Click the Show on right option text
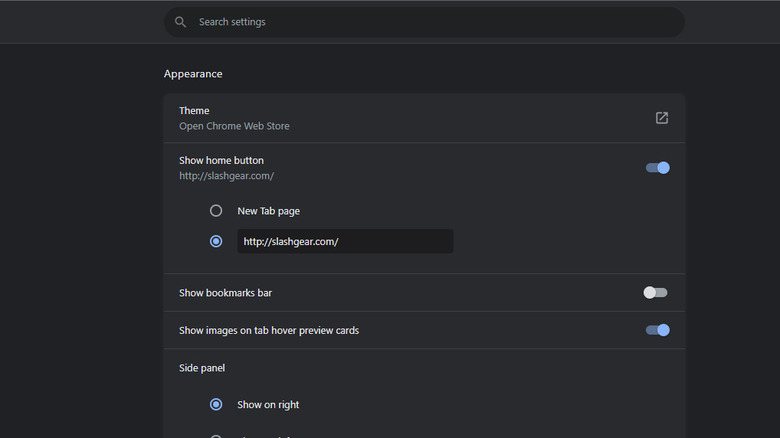The image size is (780, 438). [268, 405]
